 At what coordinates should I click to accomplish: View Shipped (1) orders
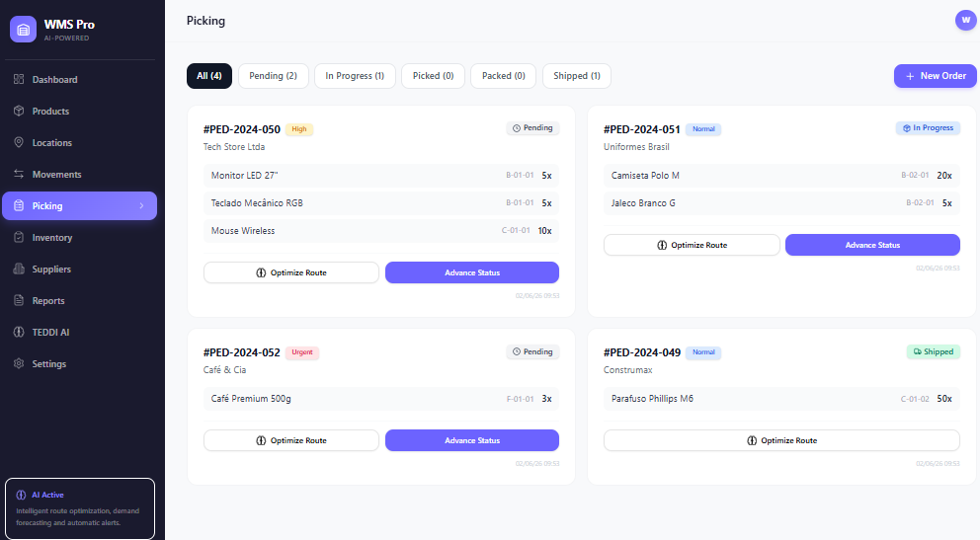pos(576,76)
